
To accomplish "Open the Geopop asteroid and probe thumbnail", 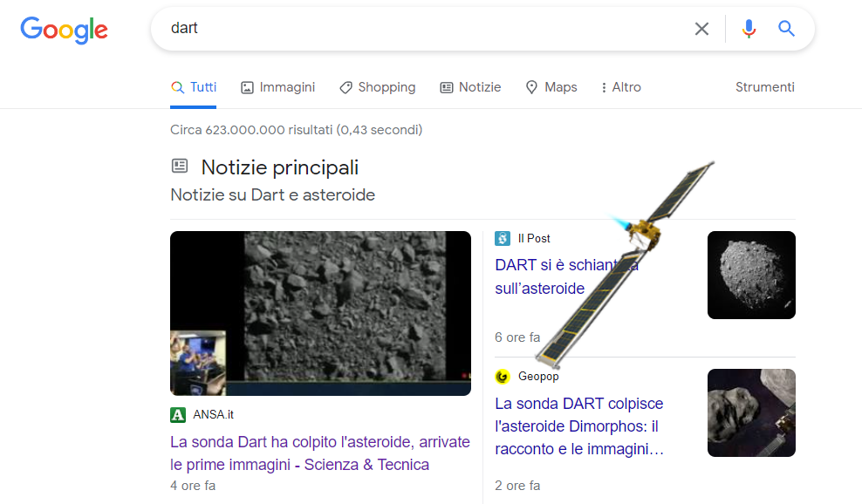I will click(751, 412).
